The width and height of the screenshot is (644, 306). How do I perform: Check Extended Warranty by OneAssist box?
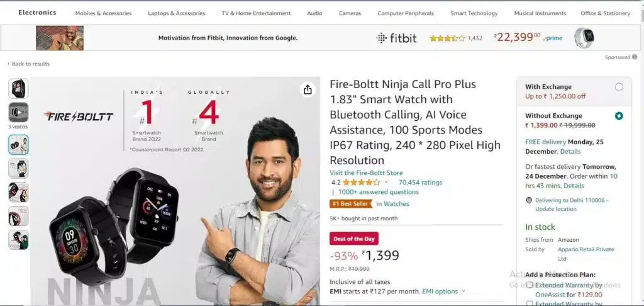click(x=530, y=285)
